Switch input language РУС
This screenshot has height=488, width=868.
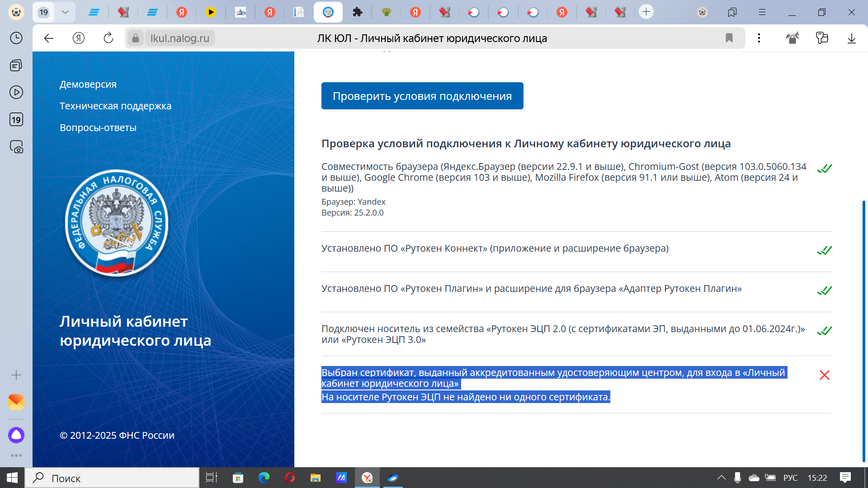(x=790, y=478)
